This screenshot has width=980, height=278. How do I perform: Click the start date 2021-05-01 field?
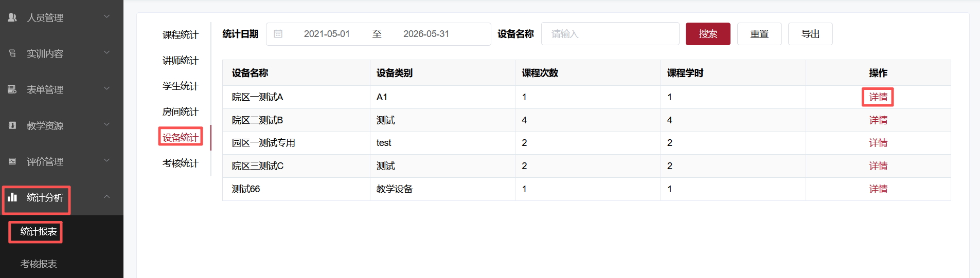pos(327,34)
